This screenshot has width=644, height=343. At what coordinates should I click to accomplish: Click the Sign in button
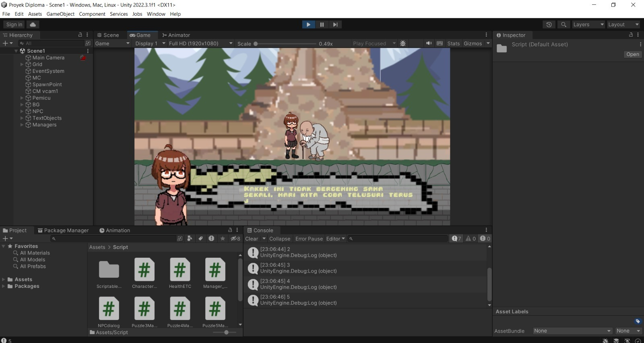pyautogui.click(x=14, y=25)
